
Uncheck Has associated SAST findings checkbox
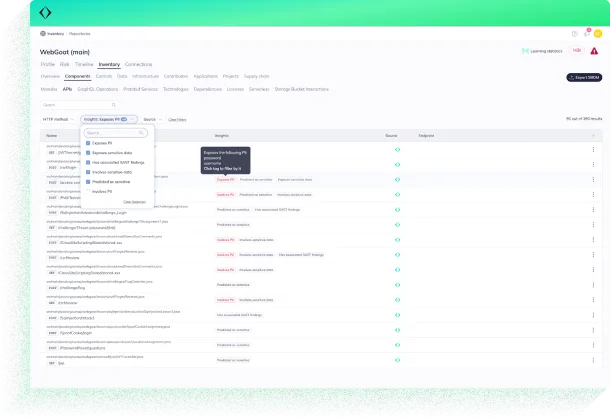pos(88,163)
